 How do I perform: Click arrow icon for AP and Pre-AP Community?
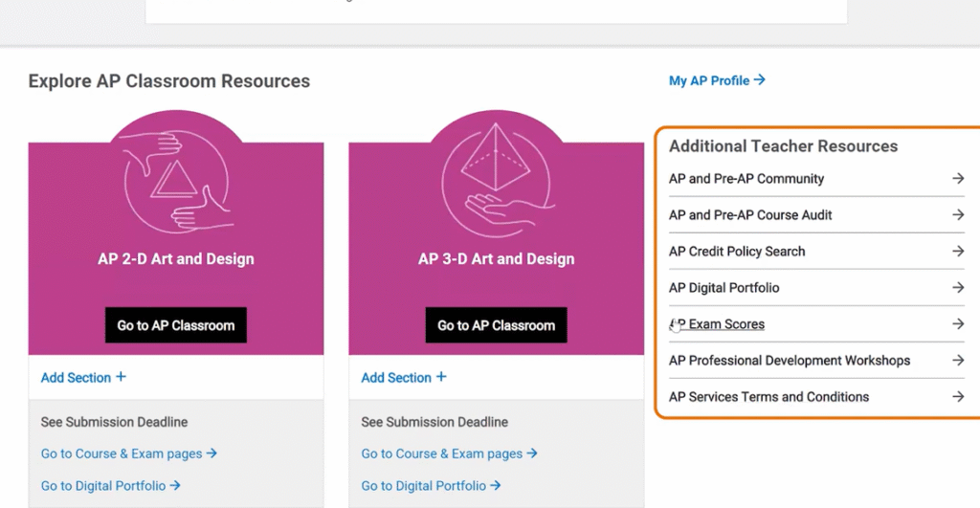pyautogui.click(x=957, y=179)
